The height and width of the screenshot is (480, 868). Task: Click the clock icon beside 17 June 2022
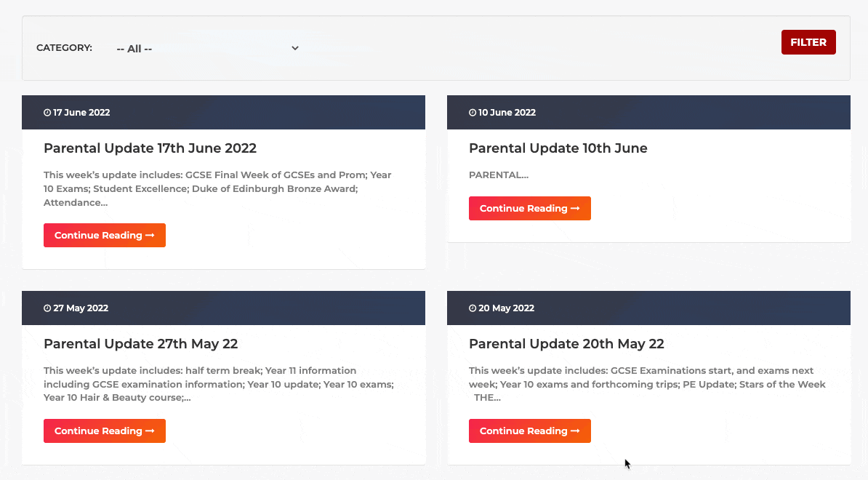(x=47, y=113)
